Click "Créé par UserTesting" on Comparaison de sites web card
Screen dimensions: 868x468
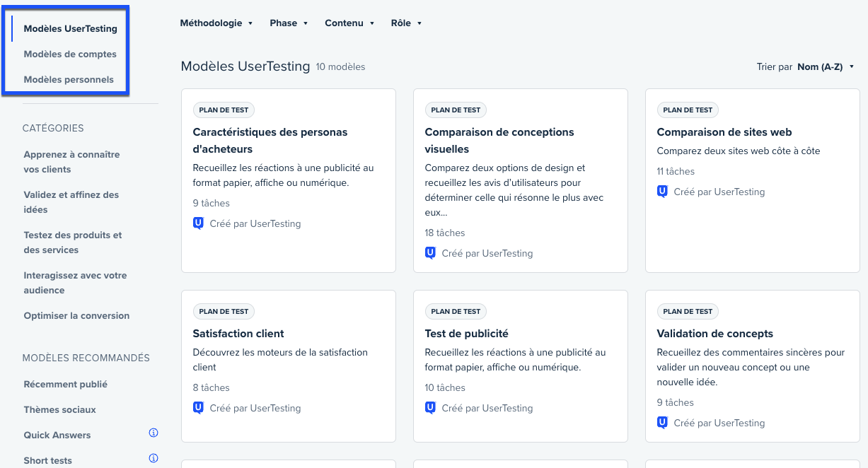click(719, 192)
